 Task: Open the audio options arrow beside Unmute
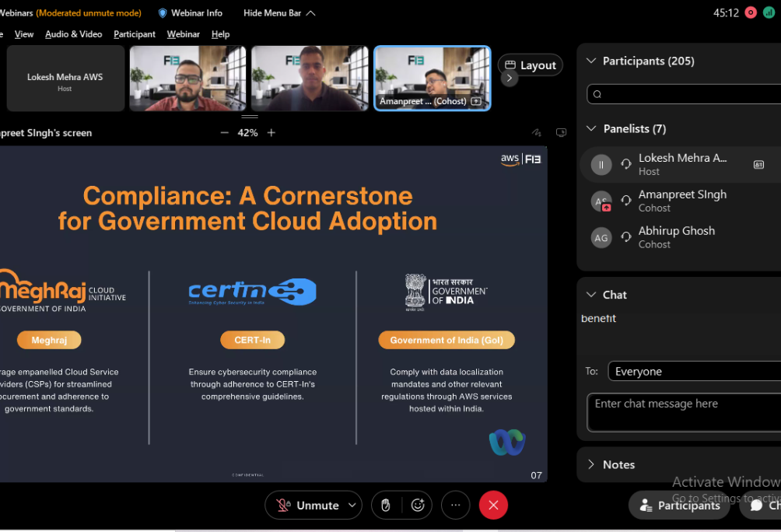(x=352, y=506)
